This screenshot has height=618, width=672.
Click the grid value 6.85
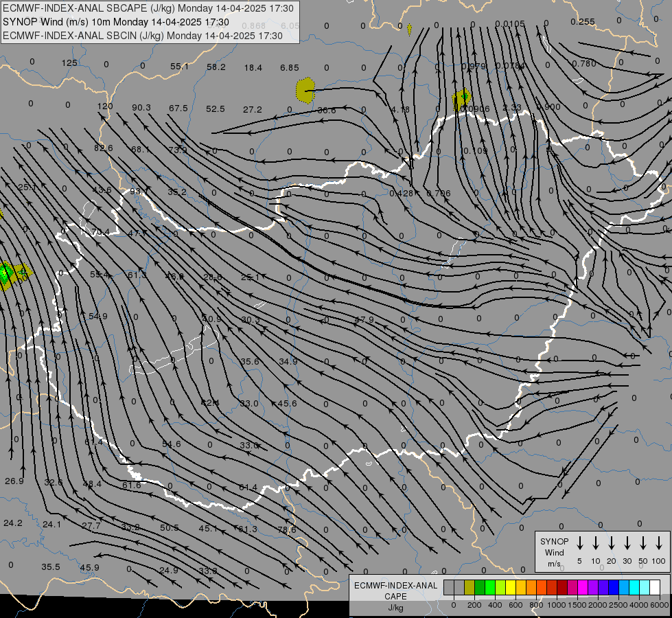tap(289, 68)
